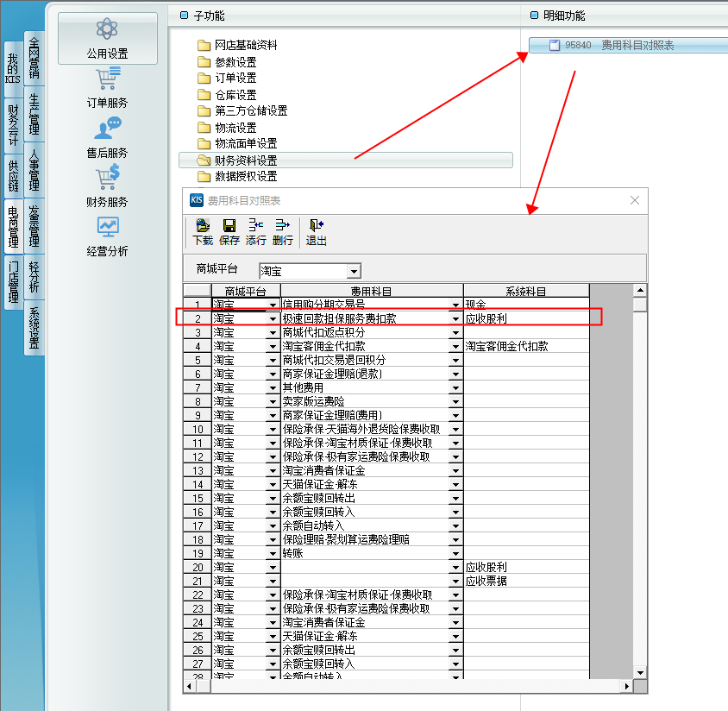Close the 费用科目对照表 dialog
Viewport: 728px width, 711px height.
point(635,200)
